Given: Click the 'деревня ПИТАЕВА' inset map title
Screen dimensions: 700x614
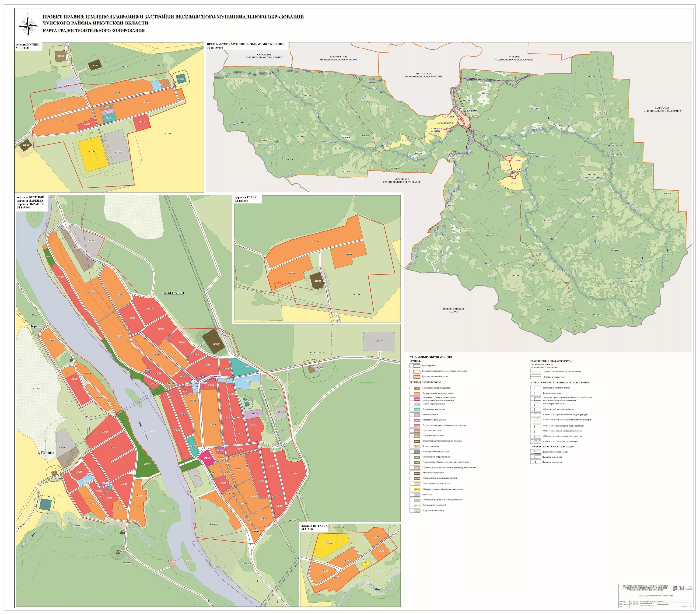Looking at the screenshot, I should [314, 526].
